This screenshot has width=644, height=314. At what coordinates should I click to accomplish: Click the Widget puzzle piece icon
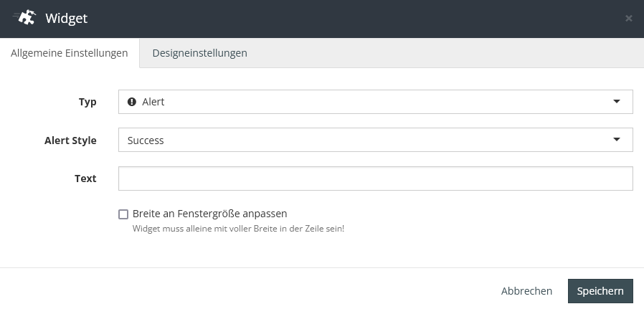(24, 18)
